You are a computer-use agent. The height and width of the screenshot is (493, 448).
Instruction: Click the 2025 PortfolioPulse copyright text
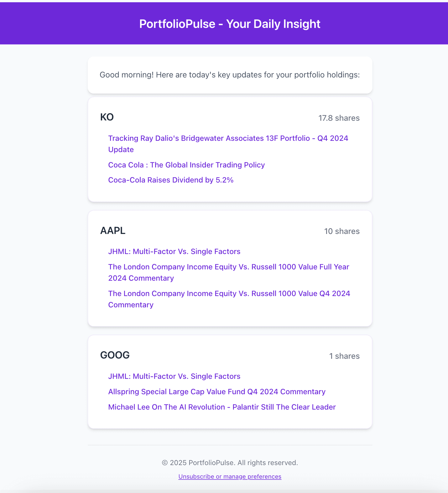(230, 463)
